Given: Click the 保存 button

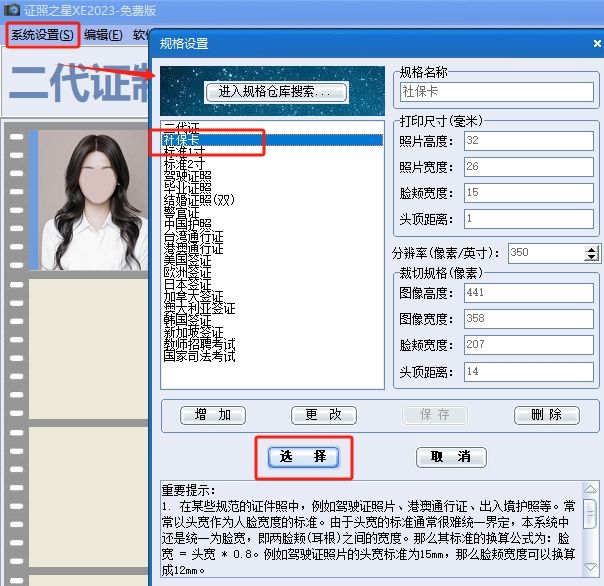Looking at the screenshot, I should coord(435,415).
